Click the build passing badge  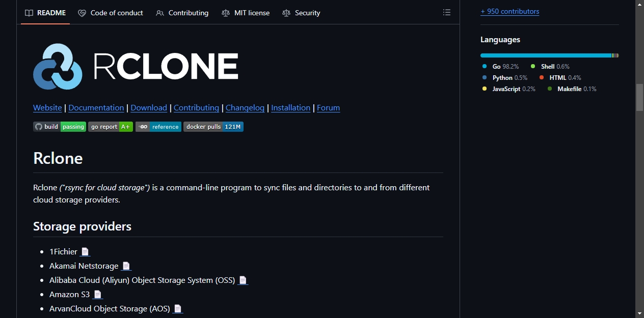[x=60, y=127]
